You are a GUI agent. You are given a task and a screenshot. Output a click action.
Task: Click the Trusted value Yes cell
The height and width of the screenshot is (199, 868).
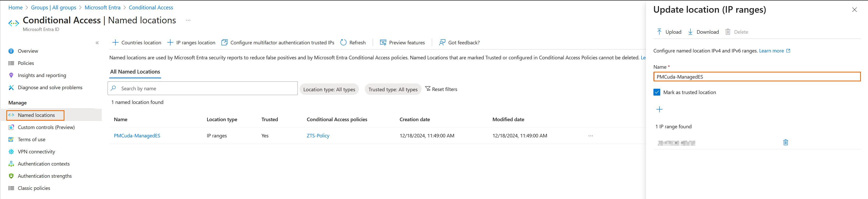coord(265,136)
